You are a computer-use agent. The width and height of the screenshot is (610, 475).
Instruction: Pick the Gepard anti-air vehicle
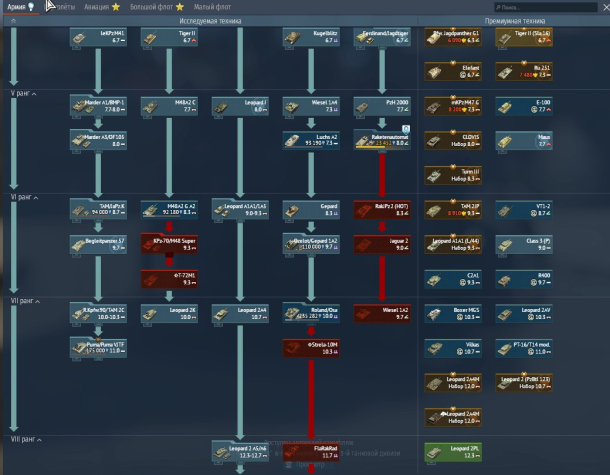point(310,208)
